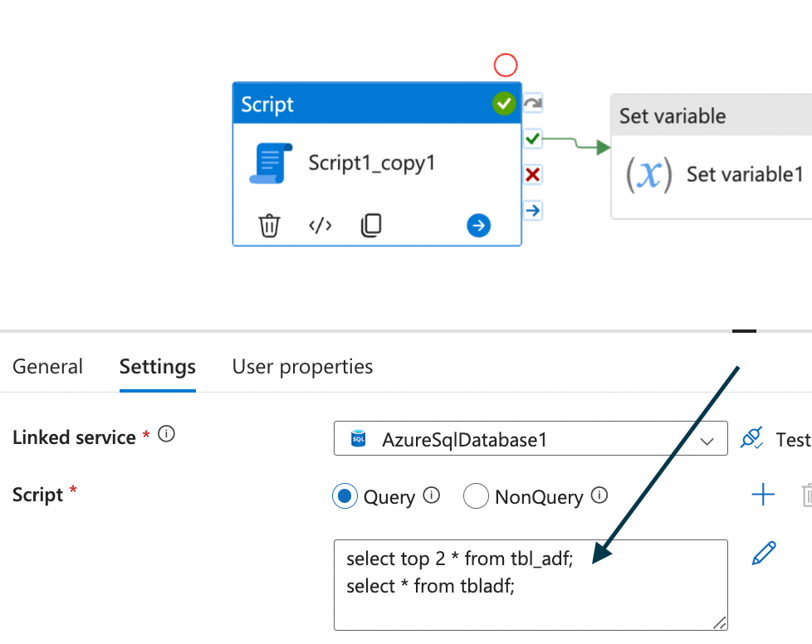Select the Set variable1 activity
Image resolution: width=812 pixels, height=644 pixels.
(712, 156)
